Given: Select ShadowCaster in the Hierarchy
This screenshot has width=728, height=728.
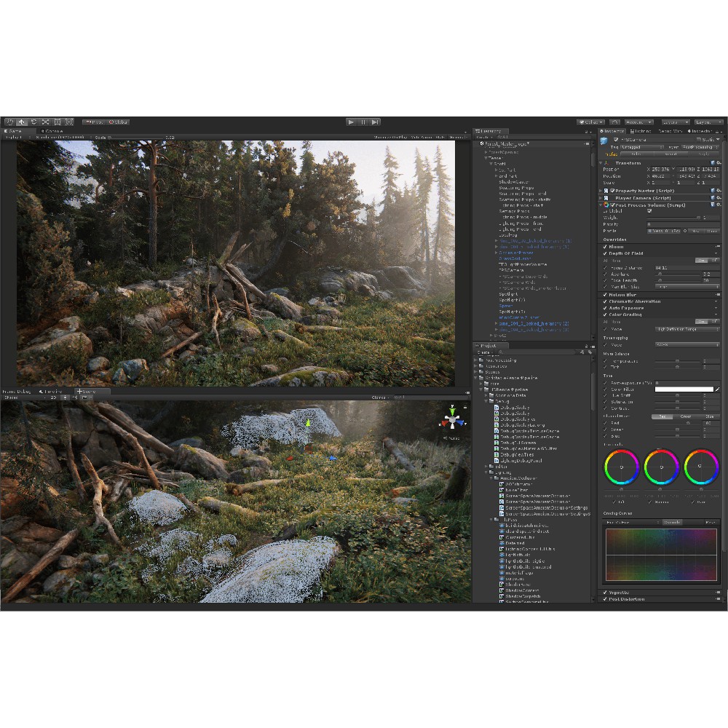Looking at the screenshot, I should pos(514,182).
